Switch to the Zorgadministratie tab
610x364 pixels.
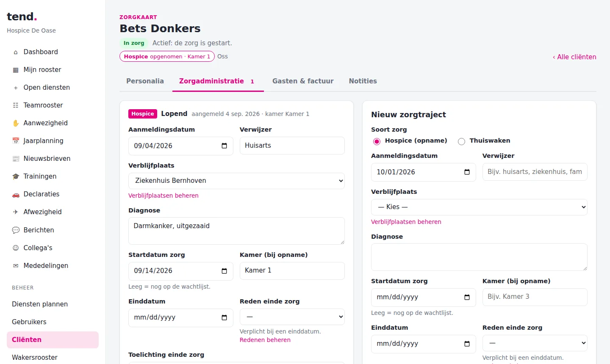[x=218, y=81]
